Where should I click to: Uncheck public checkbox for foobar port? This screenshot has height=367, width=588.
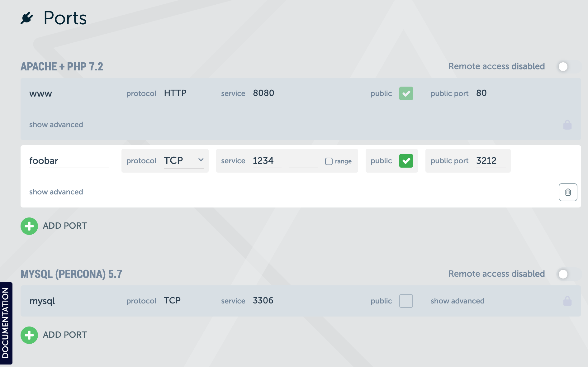click(406, 161)
